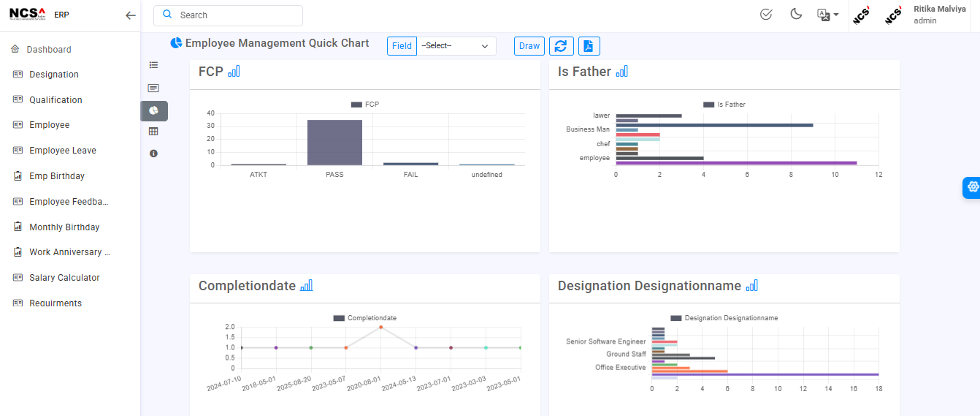Click the refresh chart icon button
The width and height of the screenshot is (980, 416).
561,46
